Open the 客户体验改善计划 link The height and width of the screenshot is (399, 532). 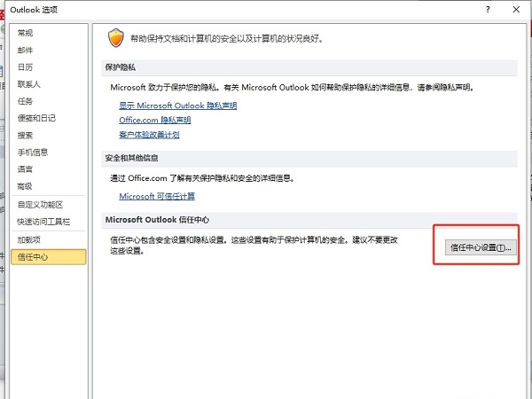pos(149,135)
